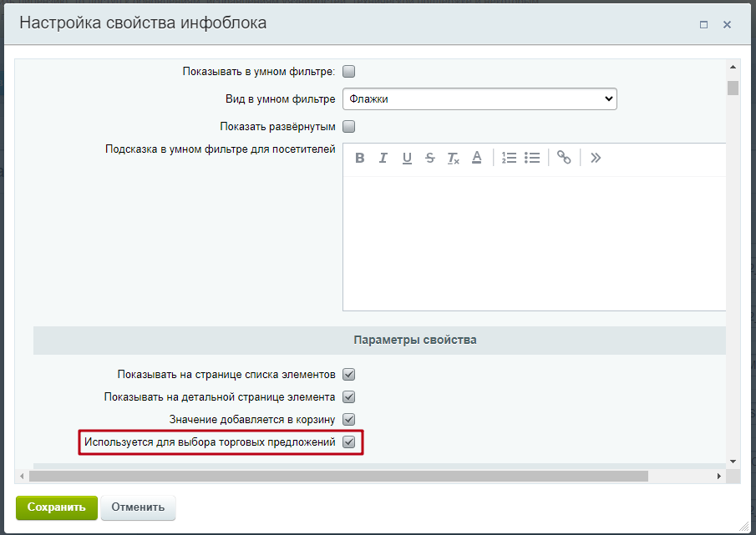Click vertical scrollbar down arrow

click(x=733, y=462)
